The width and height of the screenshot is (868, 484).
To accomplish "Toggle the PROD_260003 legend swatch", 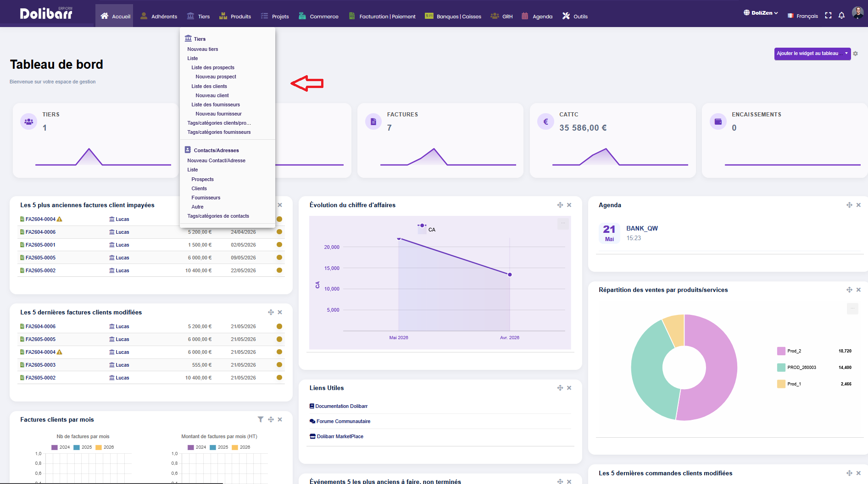I will coord(781,368).
